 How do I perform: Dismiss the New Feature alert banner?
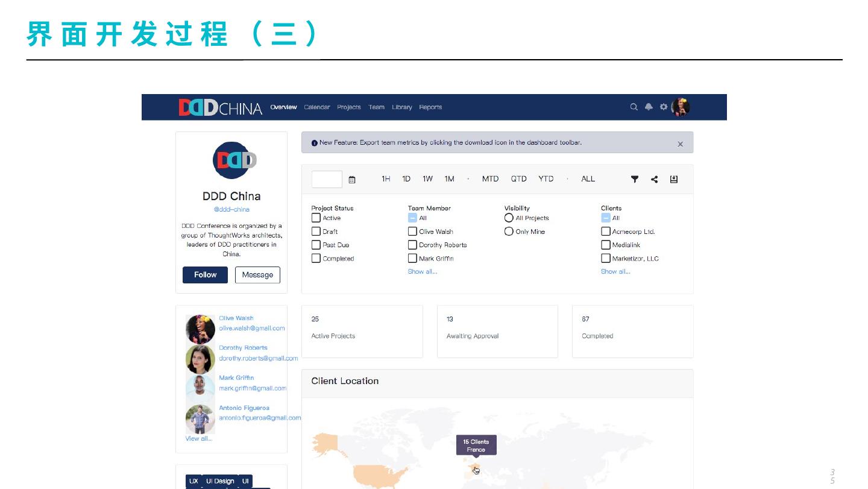(x=680, y=144)
